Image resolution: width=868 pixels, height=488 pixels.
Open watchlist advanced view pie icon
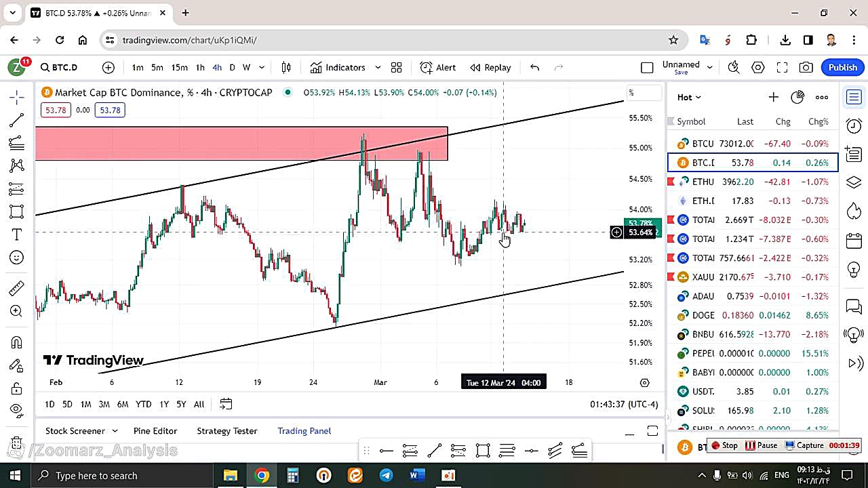point(797,97)
